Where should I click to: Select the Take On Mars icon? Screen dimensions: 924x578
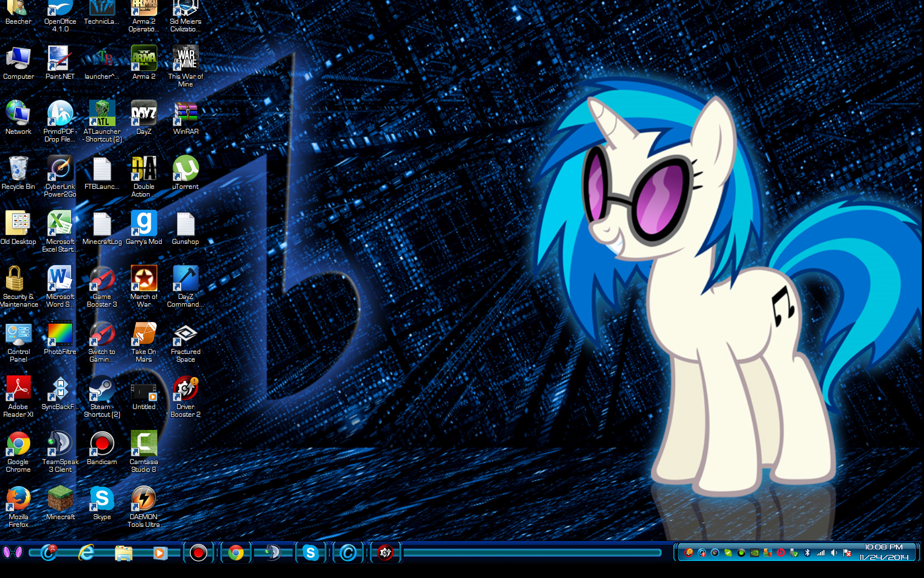coord(144,341)
